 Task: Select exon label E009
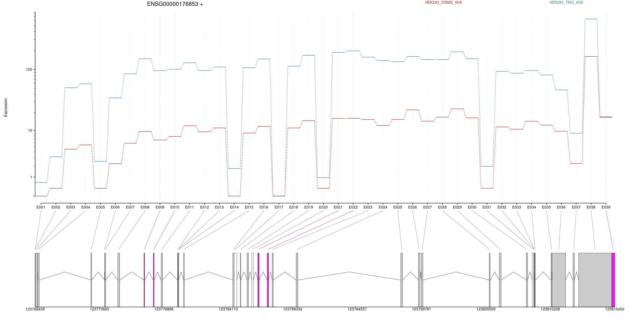point(160,207)
